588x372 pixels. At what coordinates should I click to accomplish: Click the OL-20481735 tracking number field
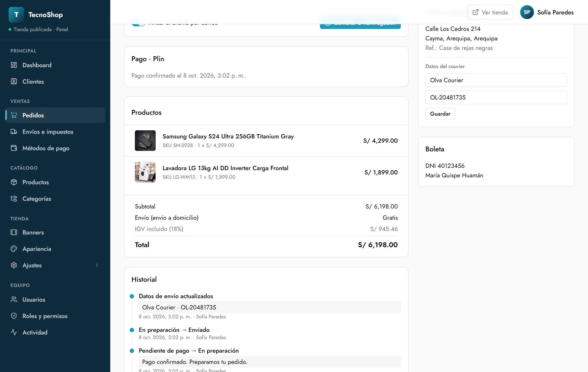(x=496, y=97)
